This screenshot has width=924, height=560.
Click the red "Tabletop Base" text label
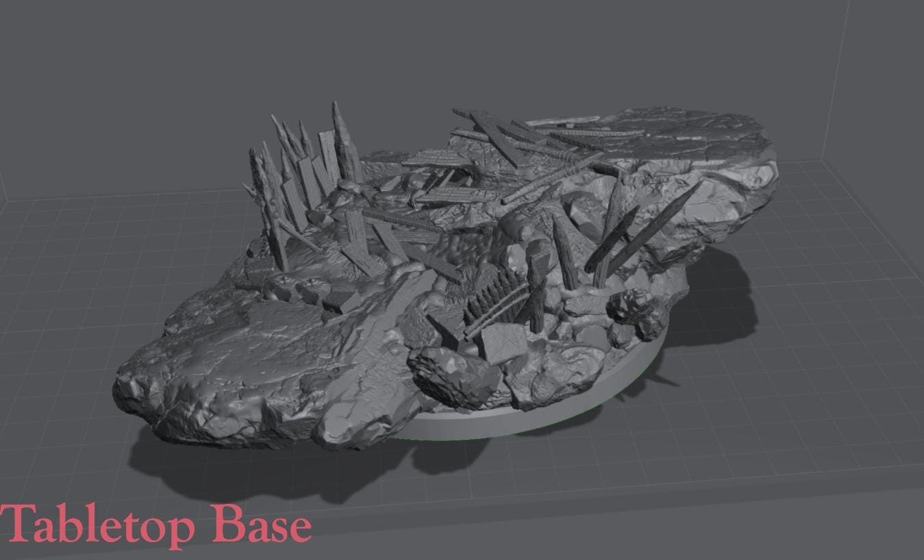coord(156,526)
